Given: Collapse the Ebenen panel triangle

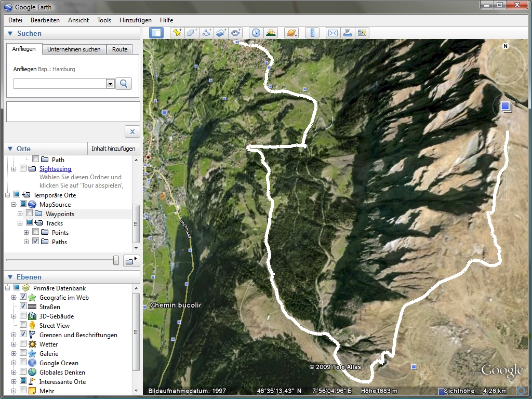Looking at the screenshot, I should (10, 277).
